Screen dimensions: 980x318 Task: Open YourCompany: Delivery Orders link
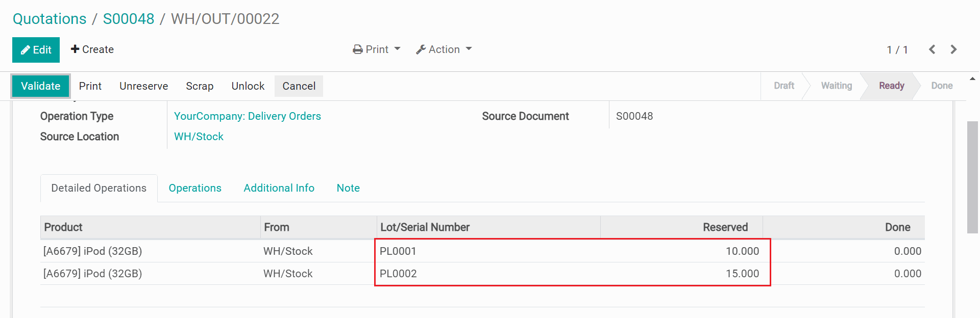coord(247,116)
